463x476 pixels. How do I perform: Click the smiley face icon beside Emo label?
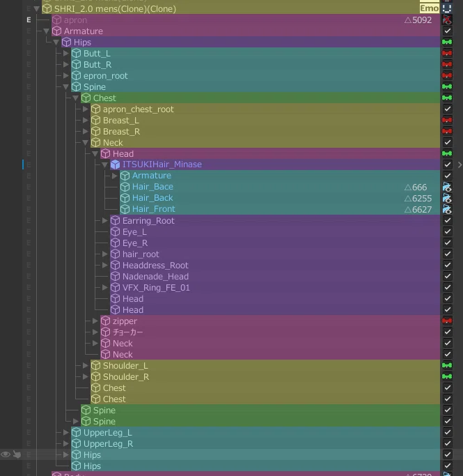click(x=447, y=8)
